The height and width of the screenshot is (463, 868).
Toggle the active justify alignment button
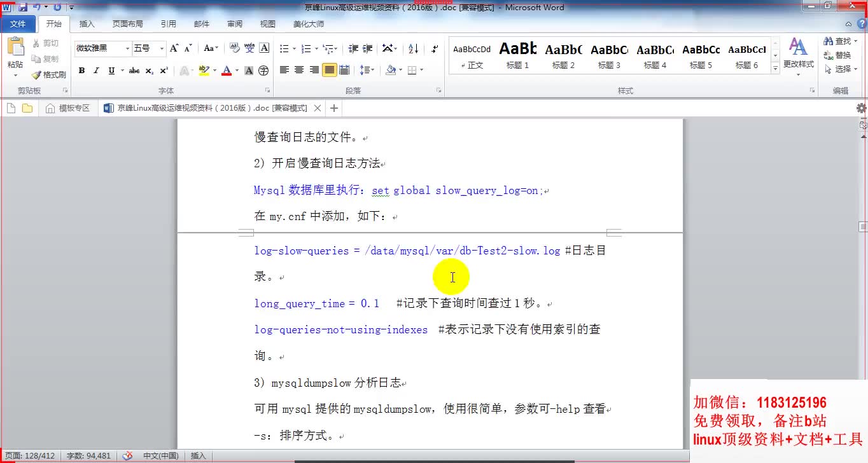329,70
